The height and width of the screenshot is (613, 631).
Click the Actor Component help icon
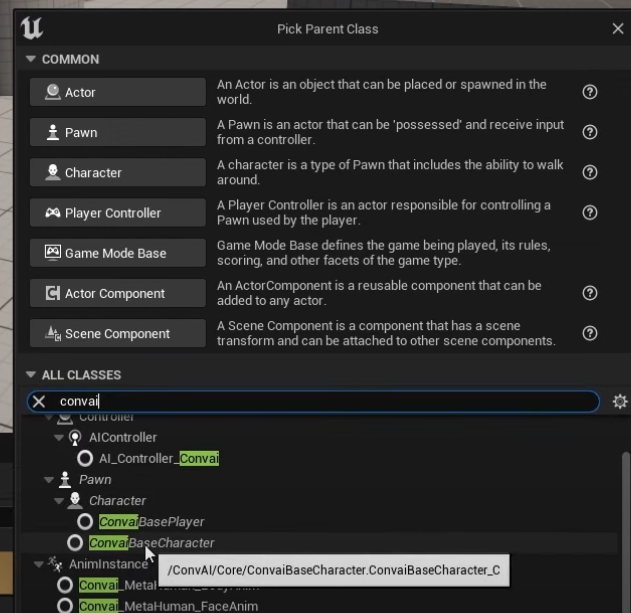pyautogui.click(x=589, y=293)
